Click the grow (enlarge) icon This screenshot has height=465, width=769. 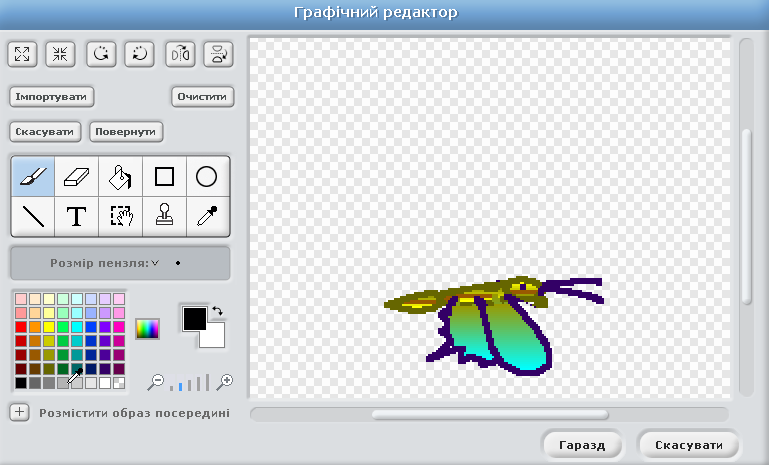click(x=22, y=54)
